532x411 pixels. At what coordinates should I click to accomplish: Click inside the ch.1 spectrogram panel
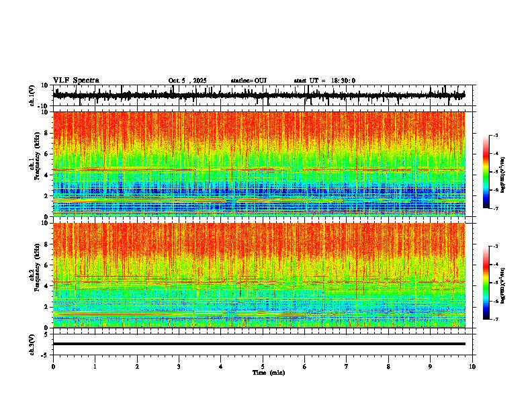click(x=259, y=164)
